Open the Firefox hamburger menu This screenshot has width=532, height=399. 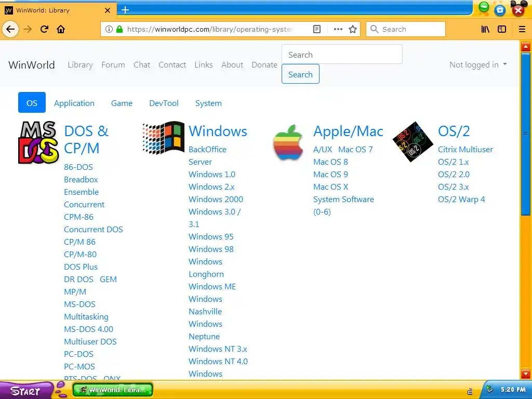point(522,29)
